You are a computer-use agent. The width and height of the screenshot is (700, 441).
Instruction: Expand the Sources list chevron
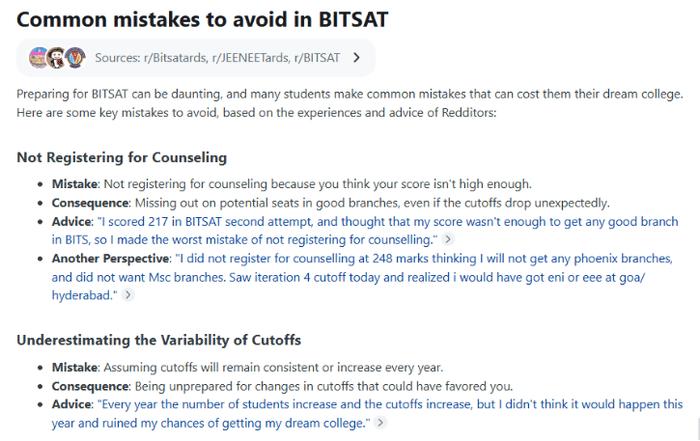tap(357, 58)
